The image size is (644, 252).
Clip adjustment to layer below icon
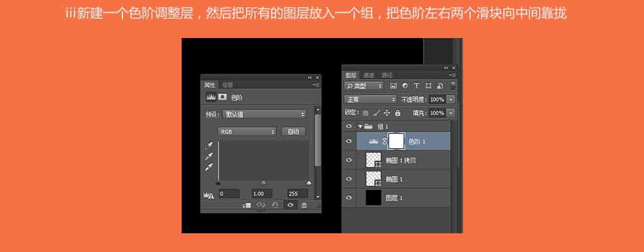point(247,205)
